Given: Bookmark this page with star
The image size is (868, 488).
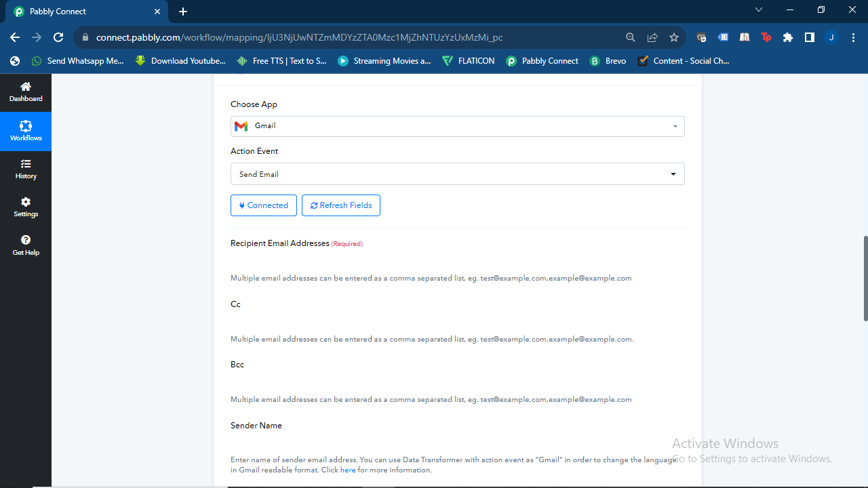Looking at the screenshot, I should click(674, 37).
